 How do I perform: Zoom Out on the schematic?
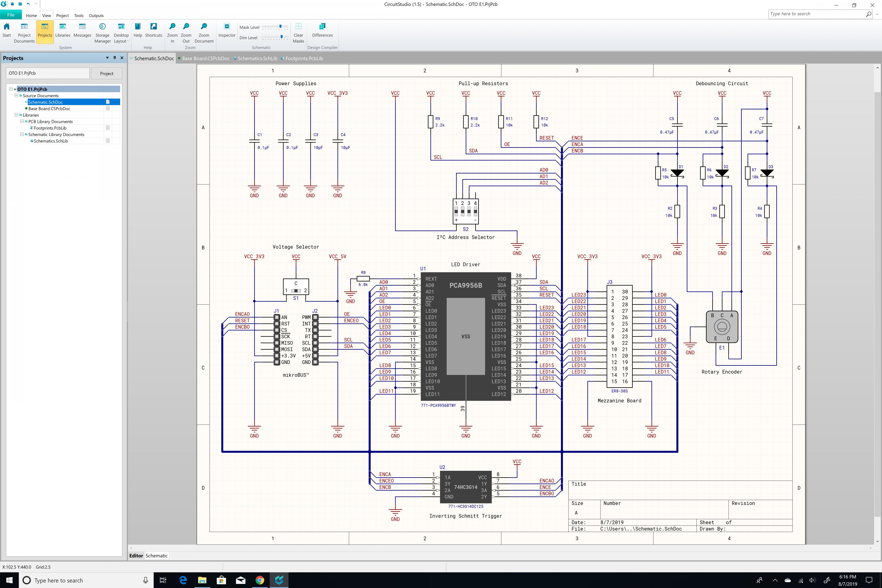coord(186,33)
